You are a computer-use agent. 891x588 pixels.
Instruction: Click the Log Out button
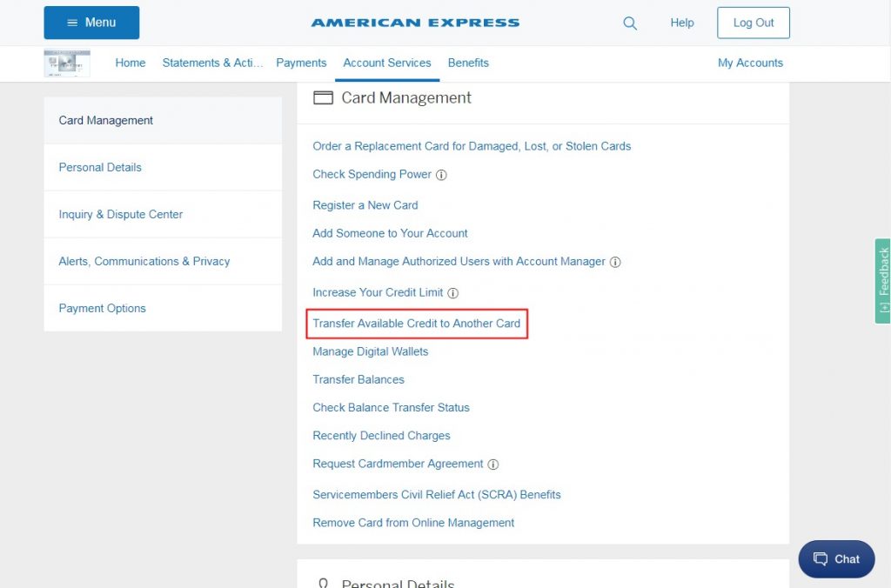(753, 23)
